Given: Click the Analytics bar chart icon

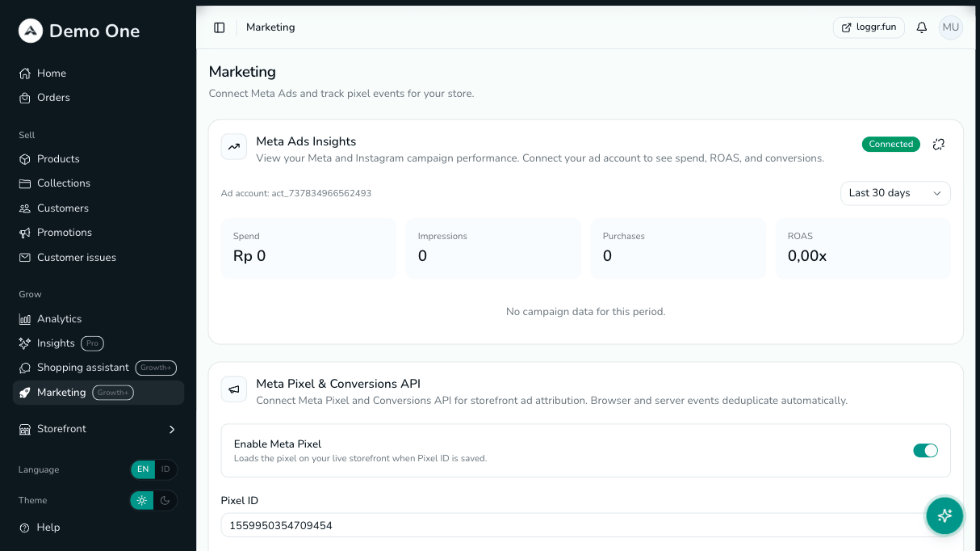Looking at the screenshot, I should tap(25, 319).
